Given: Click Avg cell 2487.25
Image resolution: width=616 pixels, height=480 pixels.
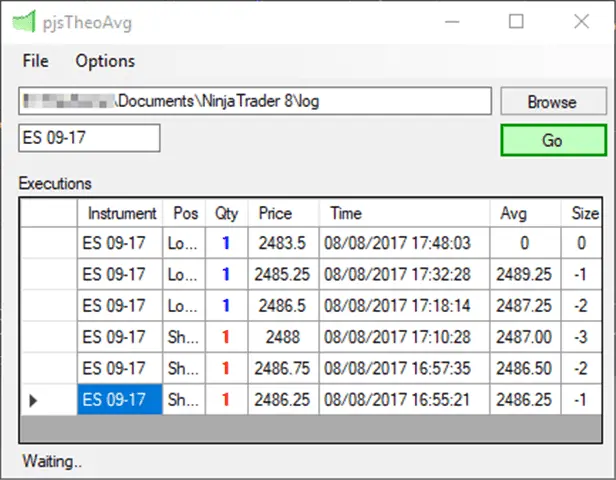Looking at the screenshot, I should click(x=526, y=306).
